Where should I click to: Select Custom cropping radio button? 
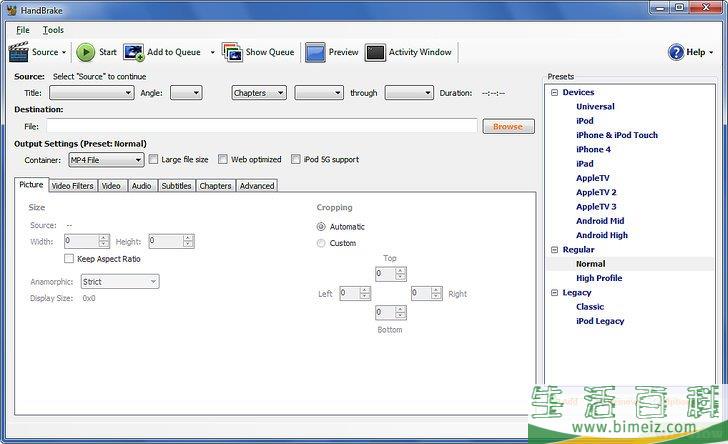[321, 243]
